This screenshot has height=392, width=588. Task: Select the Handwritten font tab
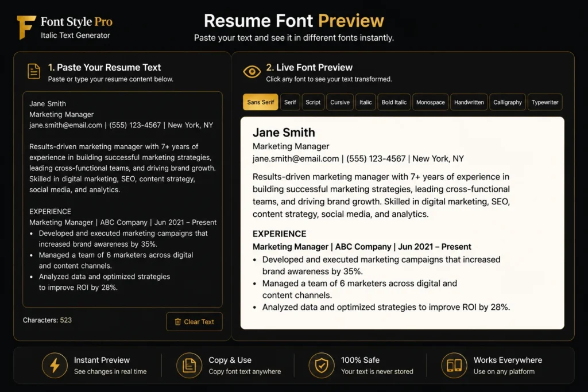tap(469, 102)
